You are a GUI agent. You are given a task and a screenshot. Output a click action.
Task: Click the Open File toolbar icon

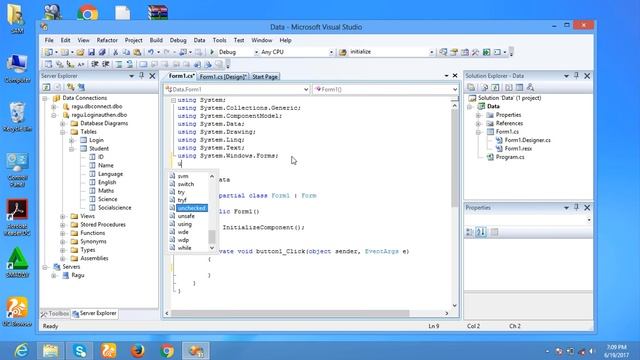coord(80,52)
